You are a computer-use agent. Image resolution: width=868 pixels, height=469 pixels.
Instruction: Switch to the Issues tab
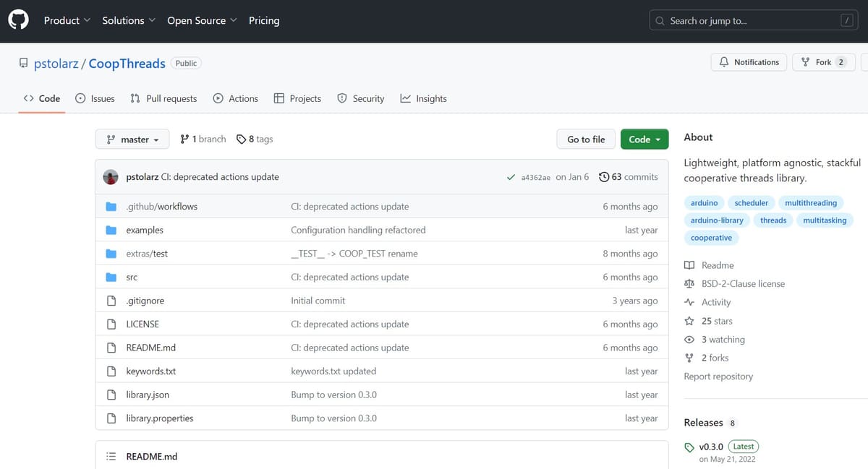pyautogui.click(x=95, y=98)
